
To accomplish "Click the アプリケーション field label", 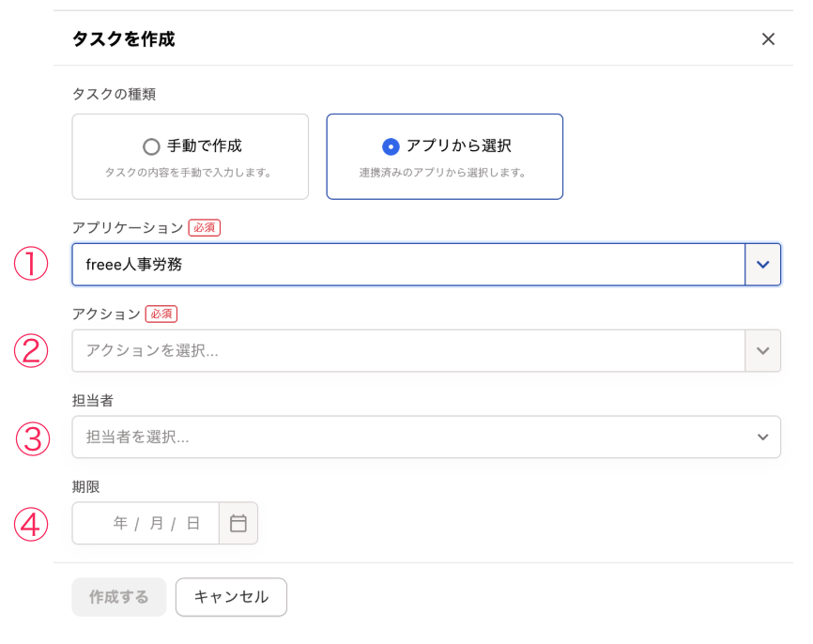I will [x=128, y=227].
